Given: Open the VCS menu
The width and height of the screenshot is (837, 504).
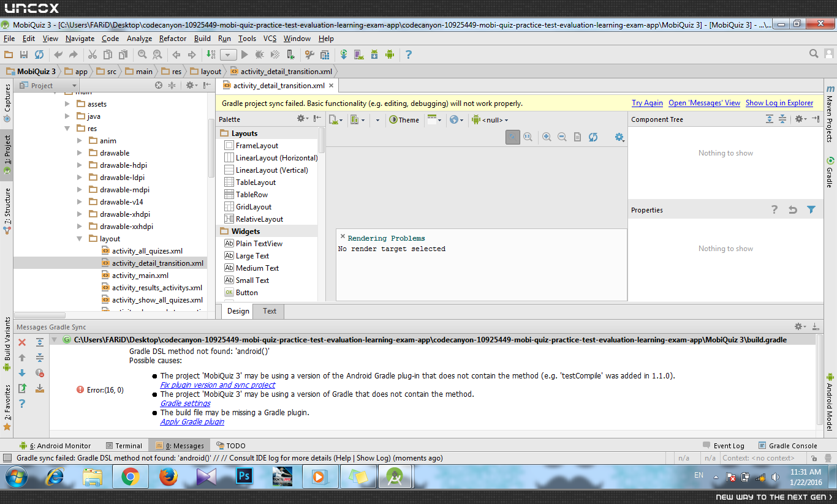Looking at the screenshot, I should (x=270, y=39).
